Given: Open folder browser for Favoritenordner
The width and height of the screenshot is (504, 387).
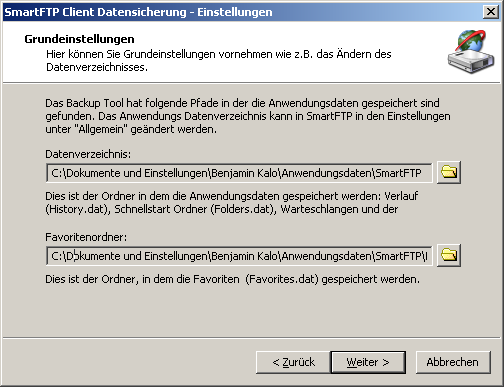Looking at the screenshot, I should click(449, 255).
